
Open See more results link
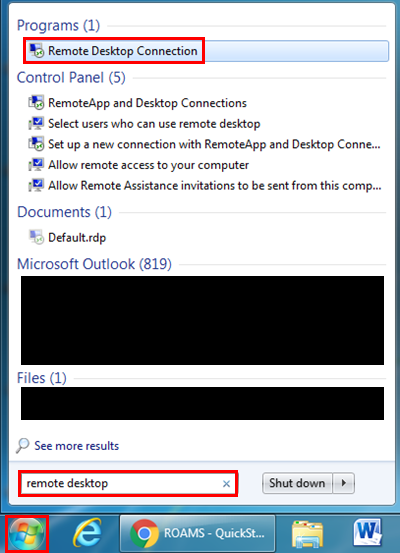(x=77, y=446)
